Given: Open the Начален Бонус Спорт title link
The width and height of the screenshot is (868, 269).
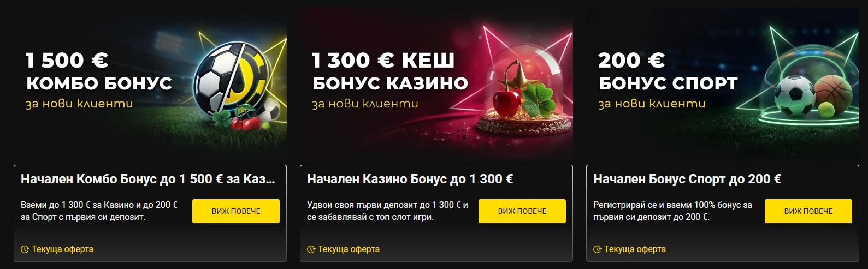Looking at the screenshot, I should coord(687,179).
